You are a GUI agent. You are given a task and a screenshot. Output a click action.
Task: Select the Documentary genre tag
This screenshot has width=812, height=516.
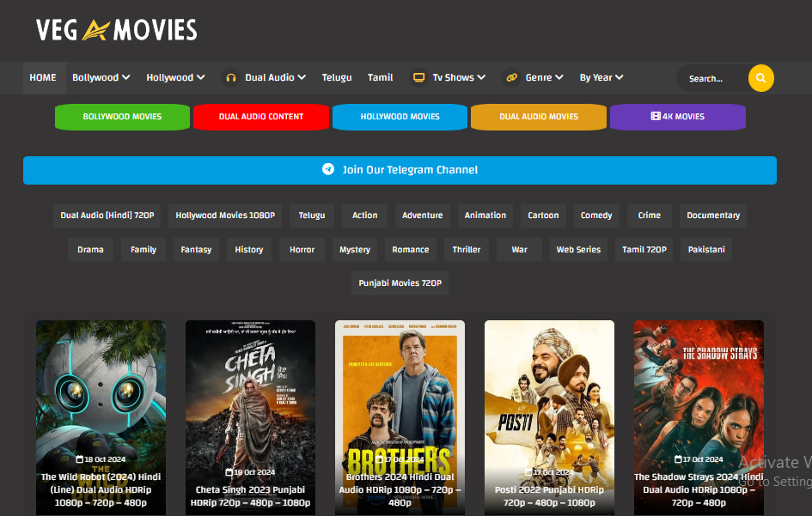(713, 216)
